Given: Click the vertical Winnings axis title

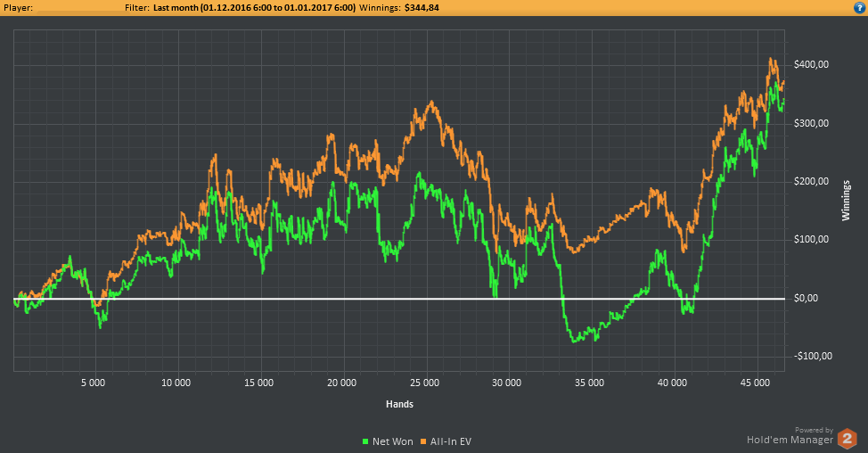Looking at the screenshot, I should [846, 201].
